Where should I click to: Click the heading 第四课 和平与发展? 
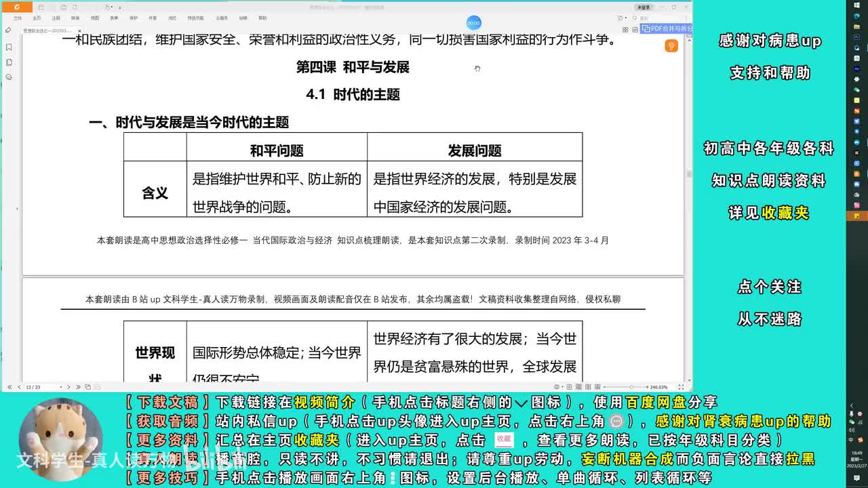pos(353,67)
